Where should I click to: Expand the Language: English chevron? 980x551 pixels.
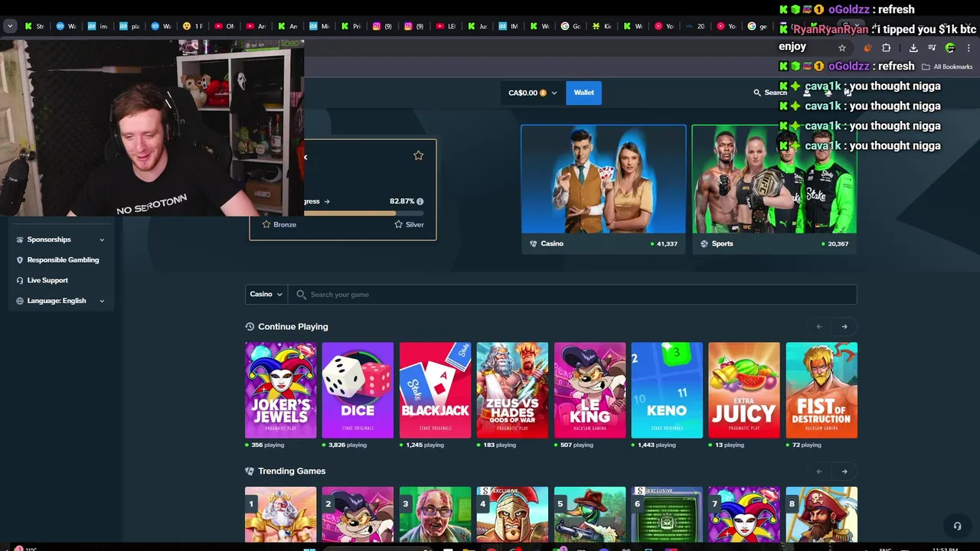102,301
